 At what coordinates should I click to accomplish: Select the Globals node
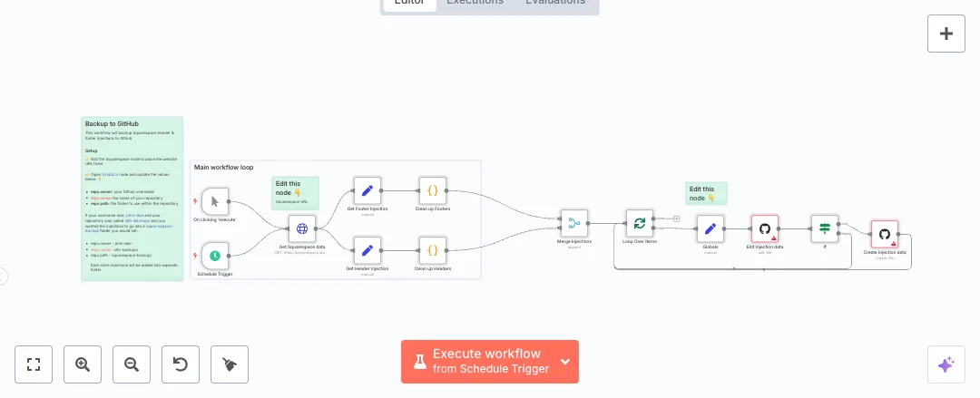point(710,228)
